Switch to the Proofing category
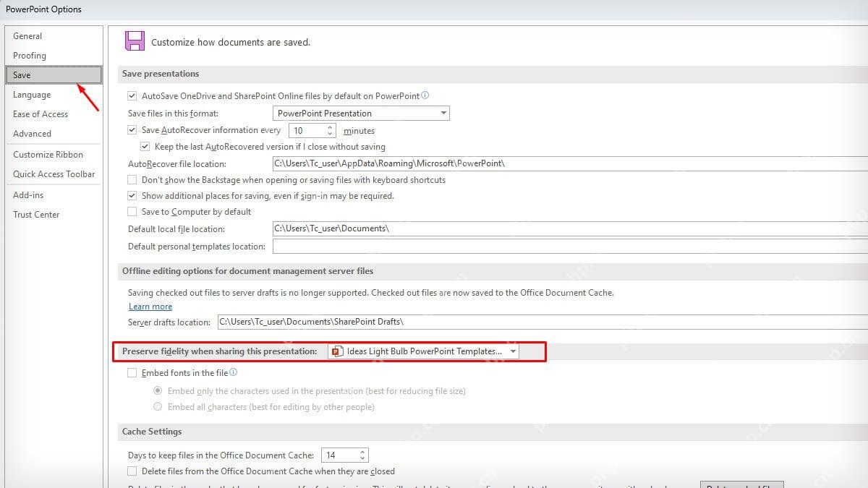 tap(54, 56)
